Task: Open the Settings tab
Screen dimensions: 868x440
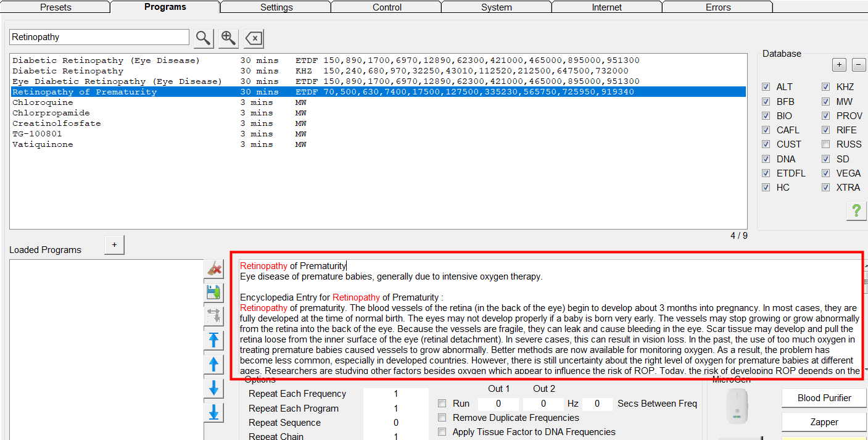Action: click(x=276, y=7)
